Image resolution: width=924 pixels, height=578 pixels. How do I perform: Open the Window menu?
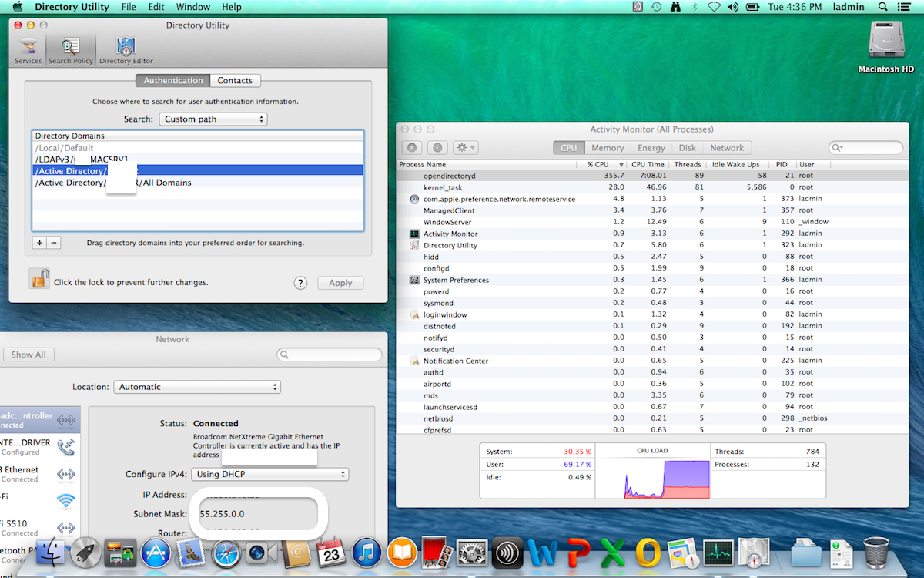[x=192, y=7]
